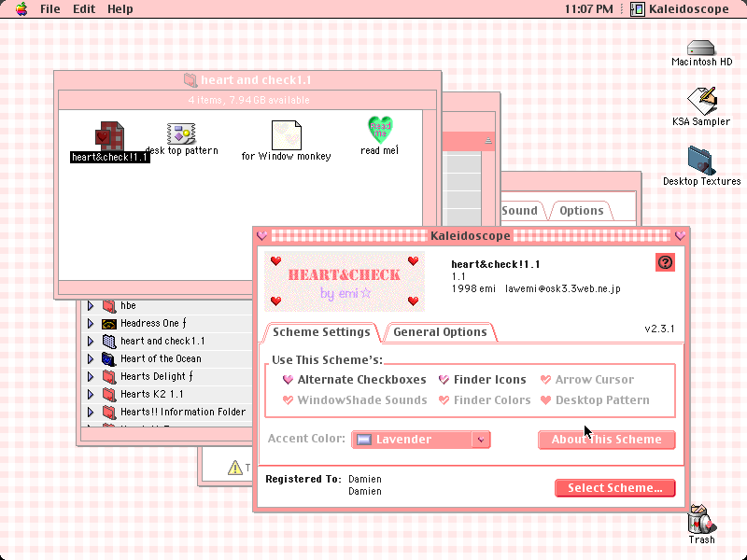This screenshot has height=560, width=747.
Task: Click the "Heart of the Ocean" row name
Action: coord(161,358)
